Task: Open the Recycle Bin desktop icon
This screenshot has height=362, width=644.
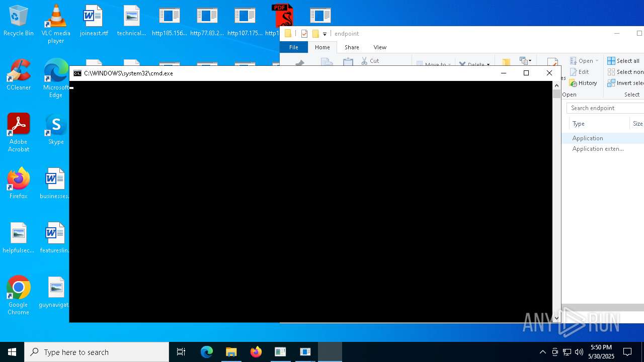Action: 18,21
